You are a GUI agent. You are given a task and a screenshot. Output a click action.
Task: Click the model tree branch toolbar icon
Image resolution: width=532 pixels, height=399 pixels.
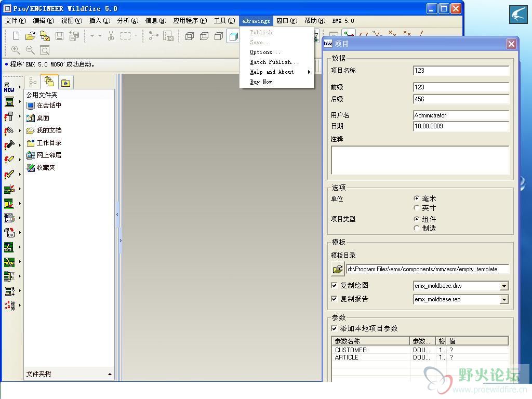point(153,36)
